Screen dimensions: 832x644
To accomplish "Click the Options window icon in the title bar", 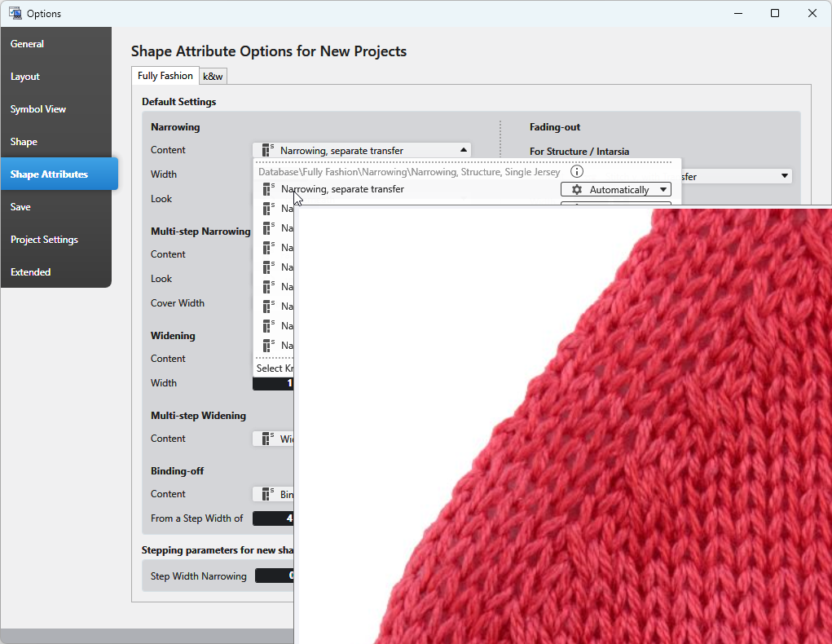I will [x=15, y=13].
